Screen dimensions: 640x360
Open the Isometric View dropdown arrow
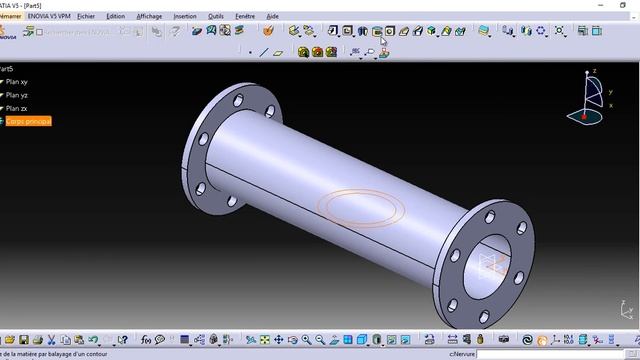pyautogui.click(x=368, y=345)
